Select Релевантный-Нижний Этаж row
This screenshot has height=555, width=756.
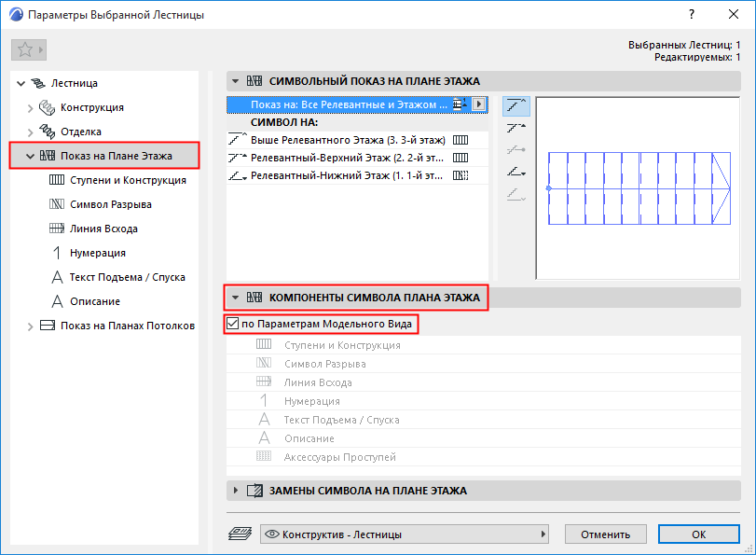point(357,175)
